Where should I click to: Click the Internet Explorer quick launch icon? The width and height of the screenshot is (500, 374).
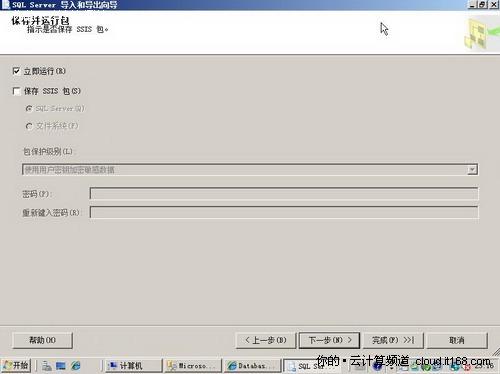pos(76,366)
